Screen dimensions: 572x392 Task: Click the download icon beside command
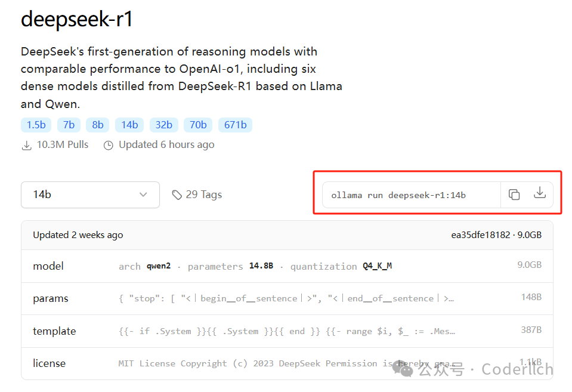coord(540,193)
